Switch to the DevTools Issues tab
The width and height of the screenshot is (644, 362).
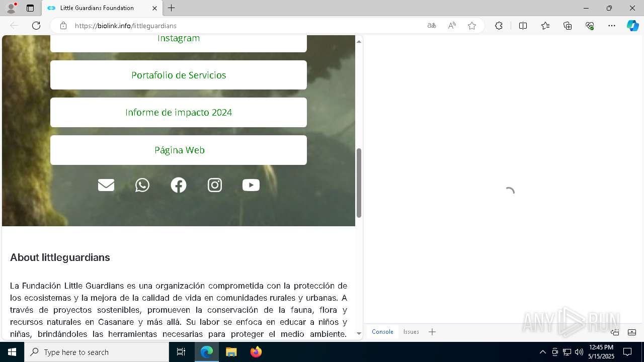click(x=411, y=332)
